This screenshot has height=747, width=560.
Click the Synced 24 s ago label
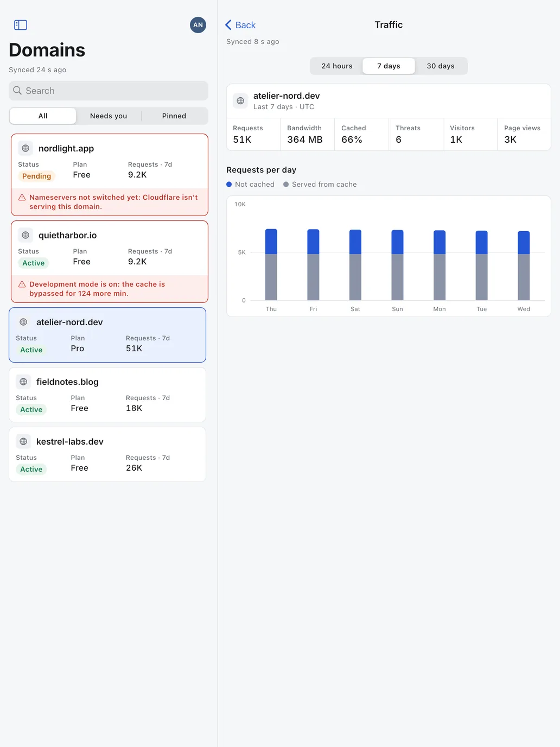(37, 70)
